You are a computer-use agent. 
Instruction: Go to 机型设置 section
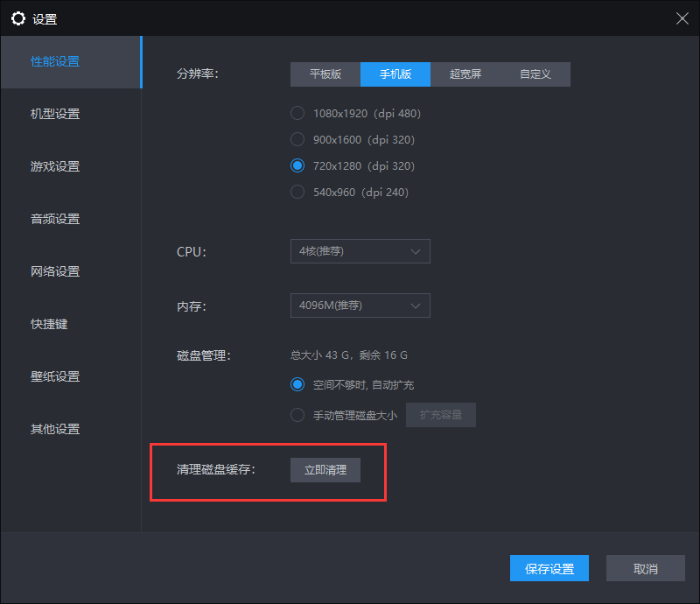55,114
